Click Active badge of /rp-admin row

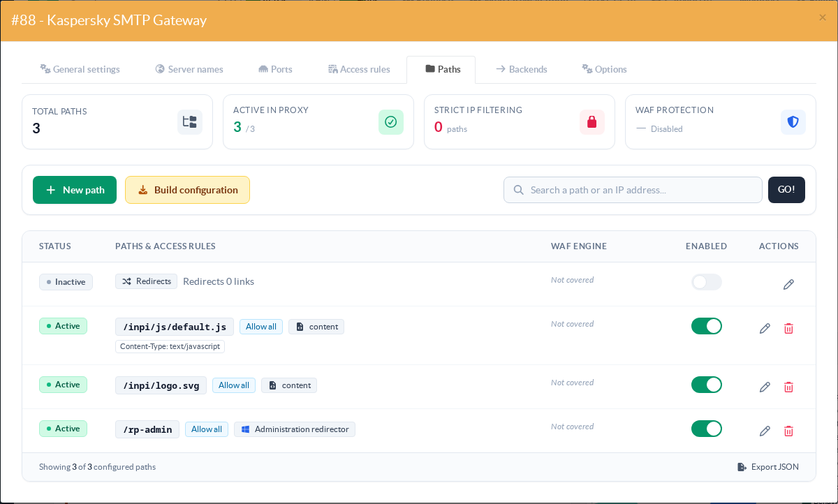tap(63, 429)
